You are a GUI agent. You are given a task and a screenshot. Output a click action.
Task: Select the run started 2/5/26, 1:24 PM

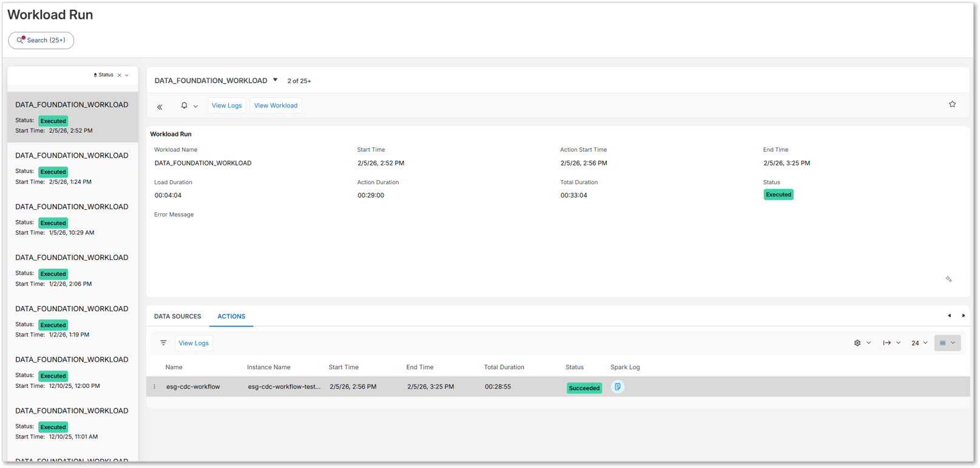(x=73, y=168)
